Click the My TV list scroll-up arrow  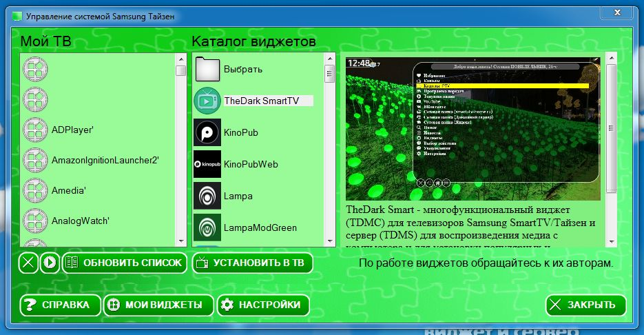coord(180,59)
